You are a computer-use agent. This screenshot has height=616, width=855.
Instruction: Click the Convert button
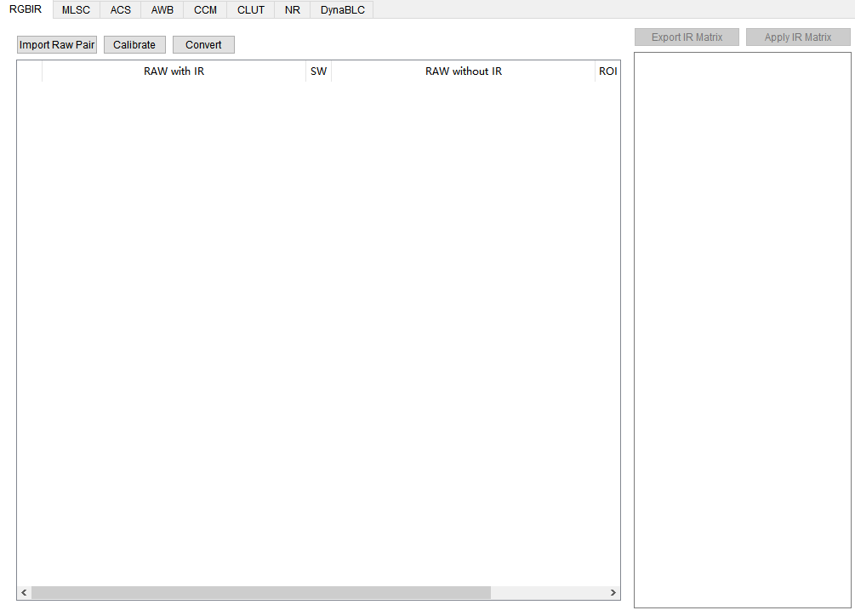(203, 45)
